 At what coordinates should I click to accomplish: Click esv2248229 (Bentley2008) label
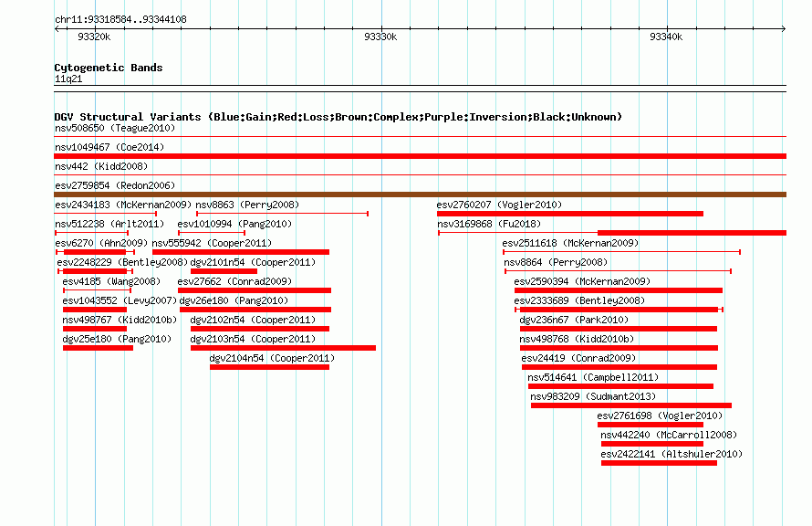point(123,262)
